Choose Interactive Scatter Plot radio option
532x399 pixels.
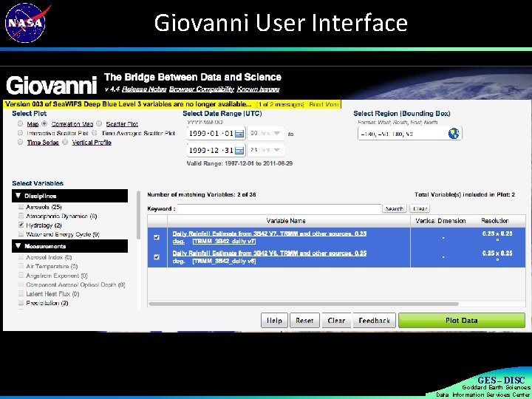21,133
